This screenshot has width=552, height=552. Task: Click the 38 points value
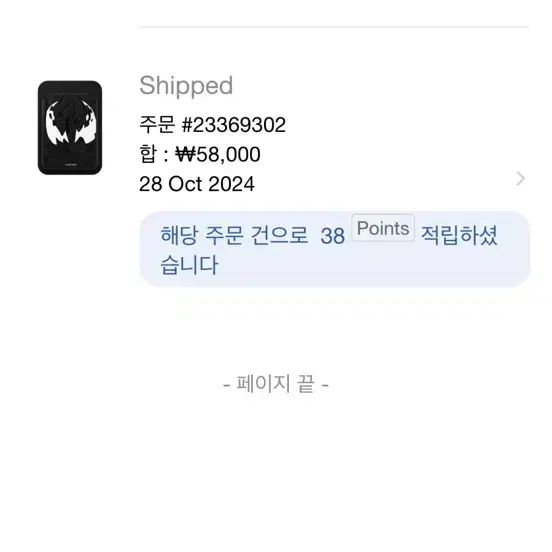[x=332, y=236]
